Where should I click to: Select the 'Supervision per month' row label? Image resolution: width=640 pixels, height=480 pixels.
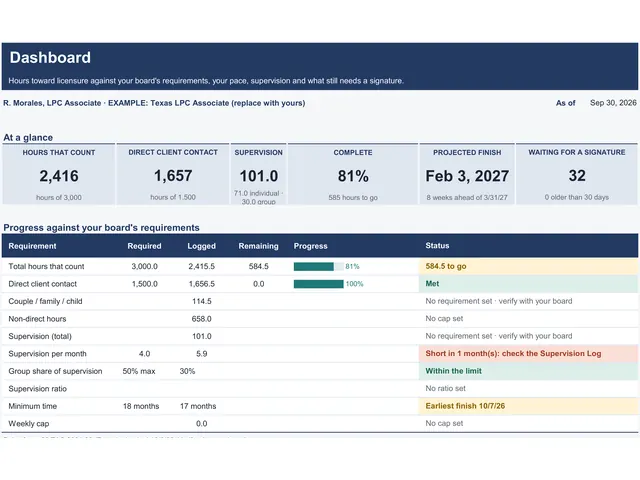(47, 354)
